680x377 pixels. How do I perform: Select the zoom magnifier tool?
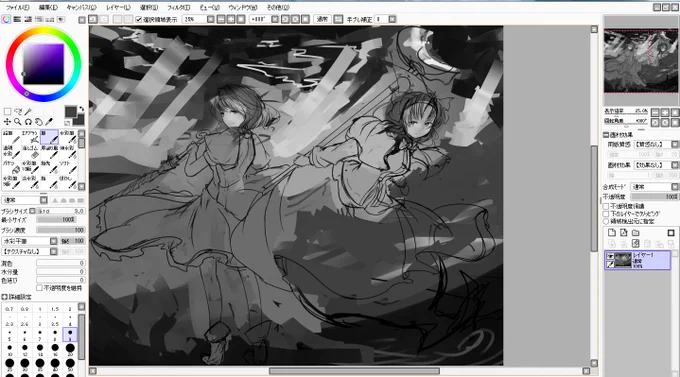click(18, 122)
